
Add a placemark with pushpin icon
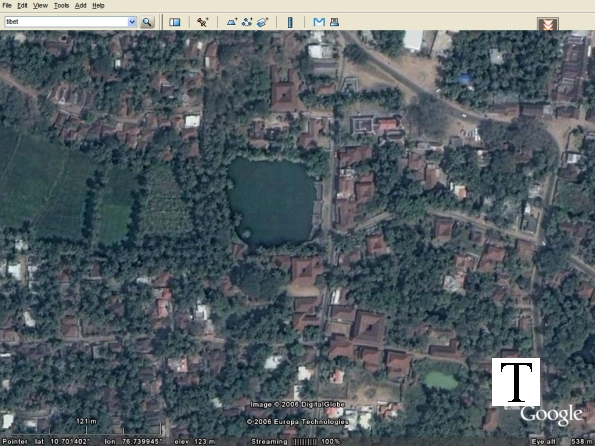click(202, 22)
